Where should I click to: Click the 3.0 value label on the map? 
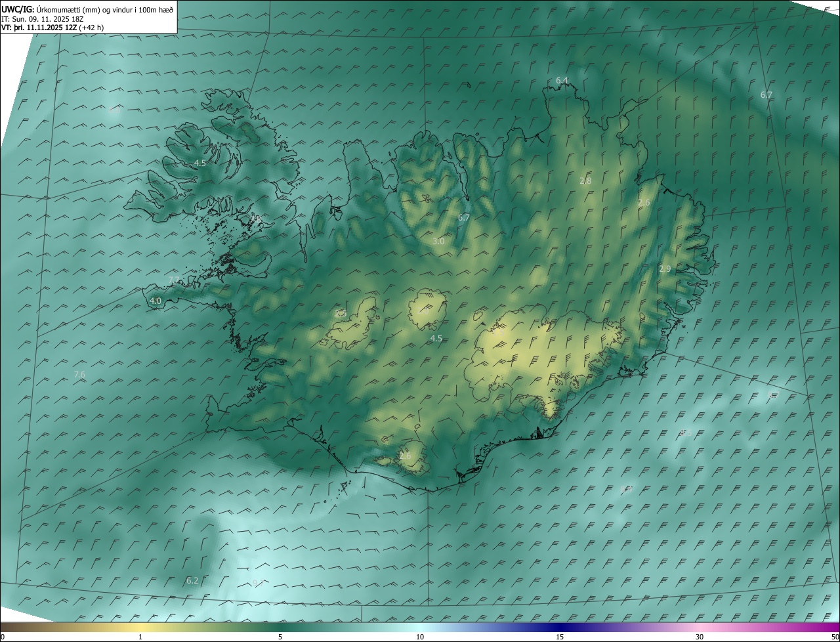pyautogui.click(x=438, y=242)
